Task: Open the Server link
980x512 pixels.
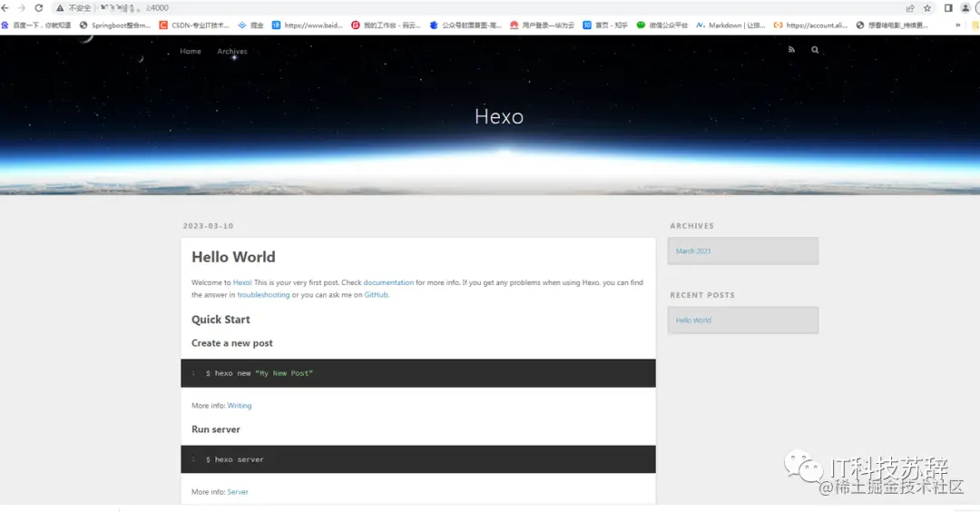Action: tap(238, 492)
